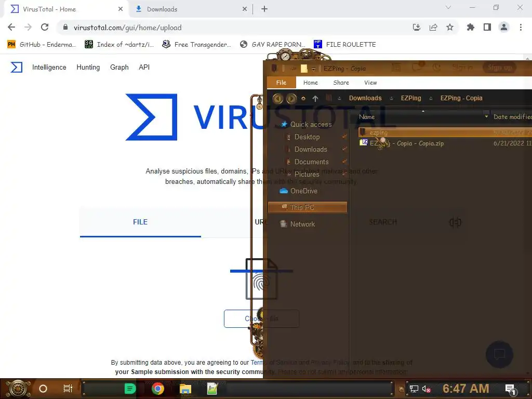Click Explorer forward navigation button
Image resolution: width=532 pixels, height=399 pixels.
tap(291, 98)
